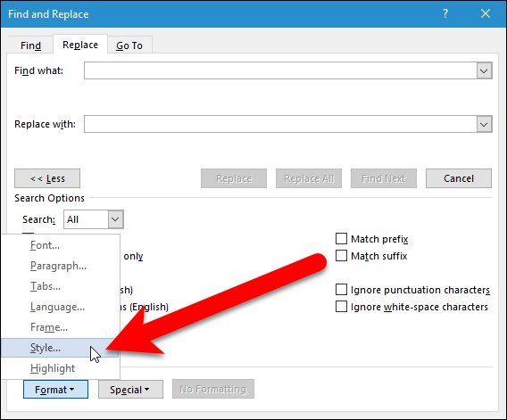Click the Cancel button
Image resolution: width=507 pixels, height=420 pixels.
pyautogui.click(x=459, y=178)
